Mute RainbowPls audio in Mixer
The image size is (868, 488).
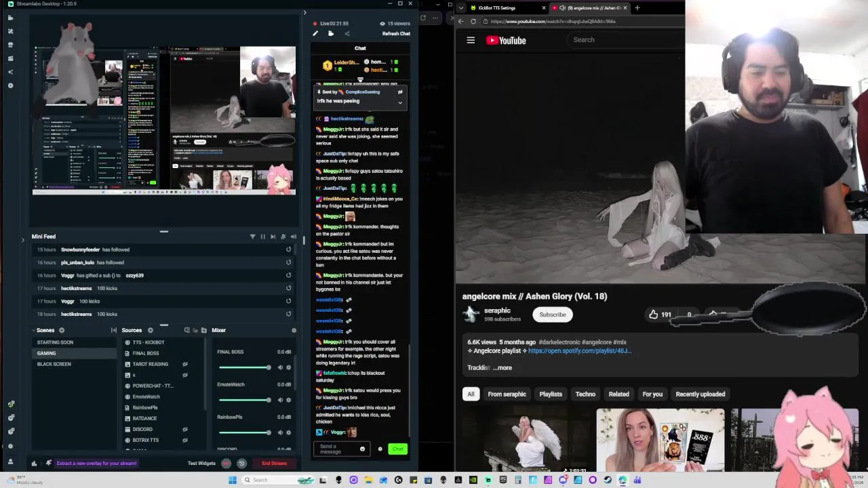click(280, 432)
